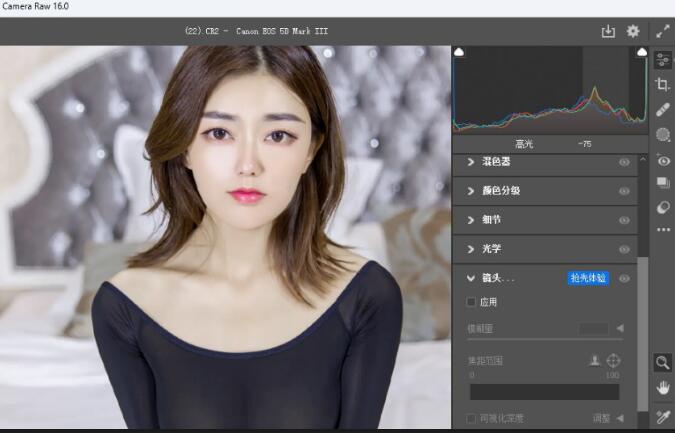675x434 pixels.
Task: Enable the 应用 checkbox
Action: tap(471, 302)
